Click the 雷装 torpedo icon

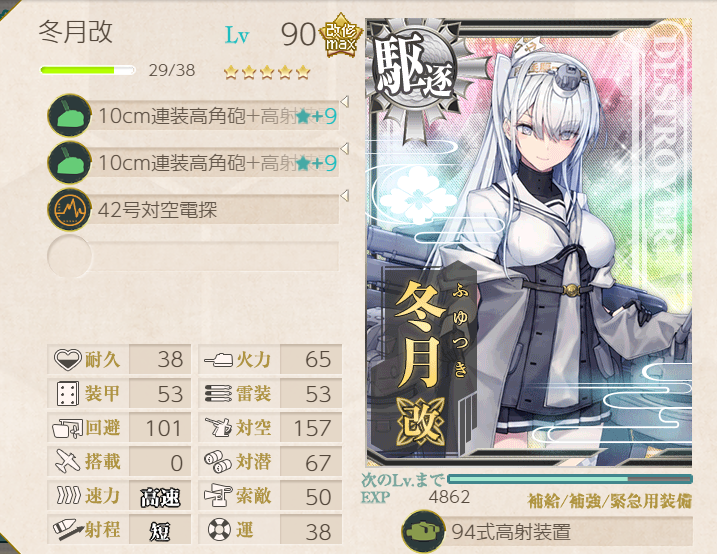tap(219, 394)
